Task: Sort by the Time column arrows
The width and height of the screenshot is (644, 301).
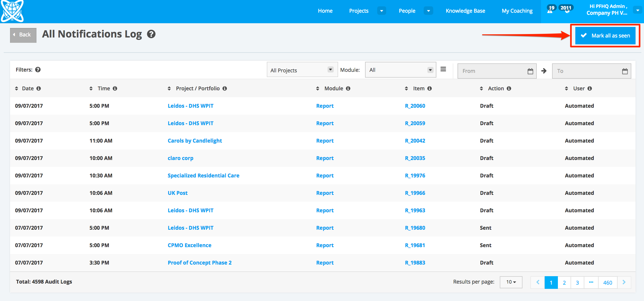Action: [91, 88]
